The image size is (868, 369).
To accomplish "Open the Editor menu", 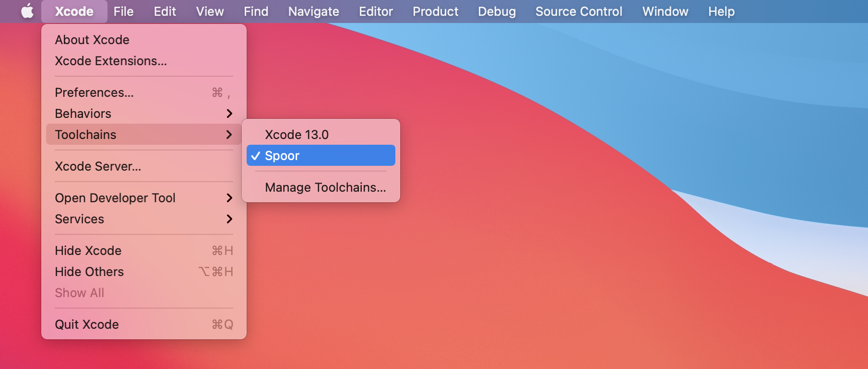I will coord(376,12).
